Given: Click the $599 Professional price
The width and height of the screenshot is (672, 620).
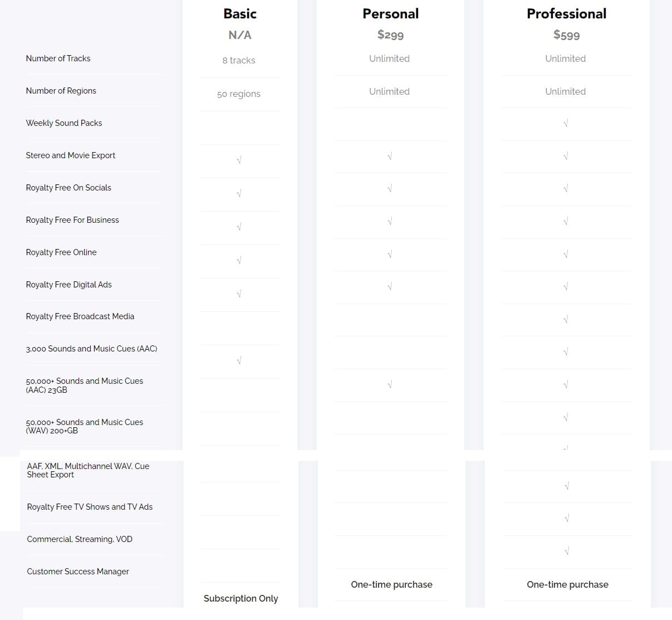Looking at the screenshot, I should pyautogui.click(x=566, y=35).
